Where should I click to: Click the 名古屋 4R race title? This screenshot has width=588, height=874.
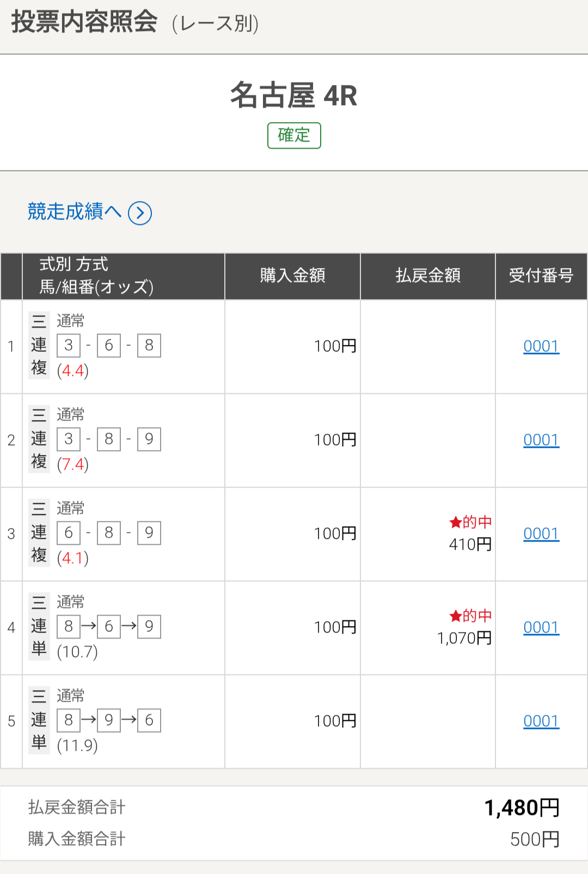tap(294, 96)
